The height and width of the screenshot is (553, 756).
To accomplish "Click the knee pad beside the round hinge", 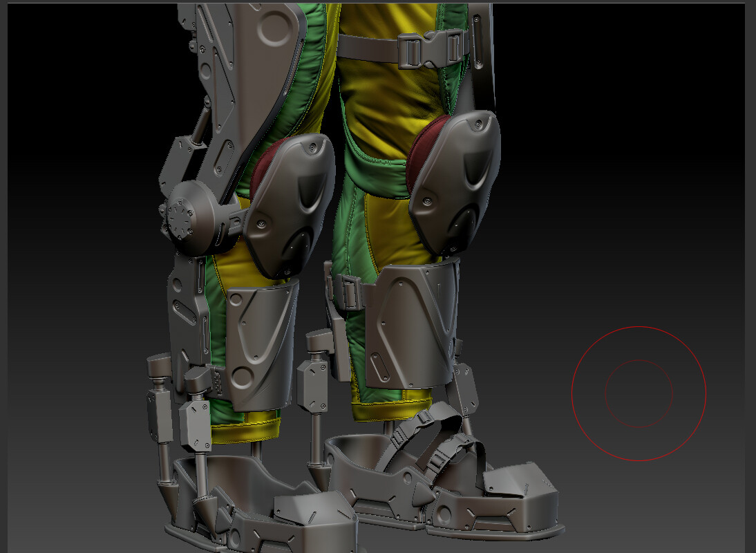I will coord(290,205).
